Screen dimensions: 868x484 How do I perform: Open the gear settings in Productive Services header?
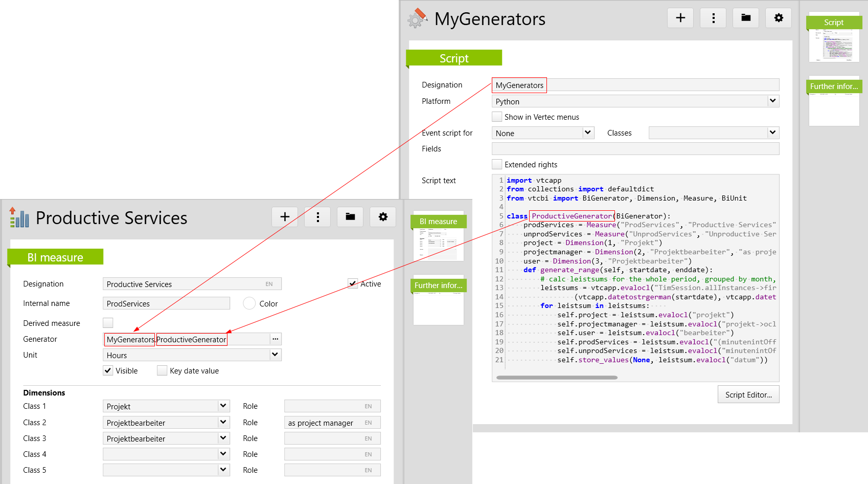pos(383,217)
